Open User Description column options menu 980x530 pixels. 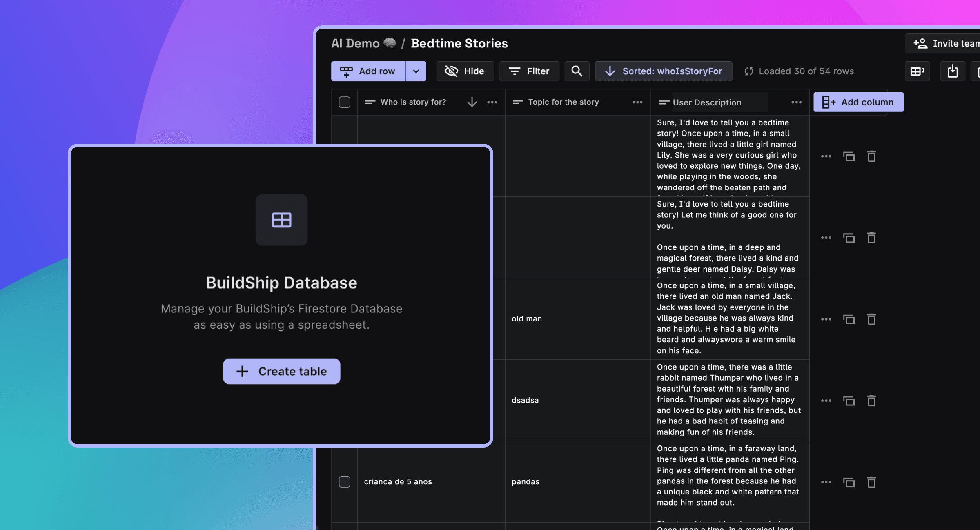[796, 102]
